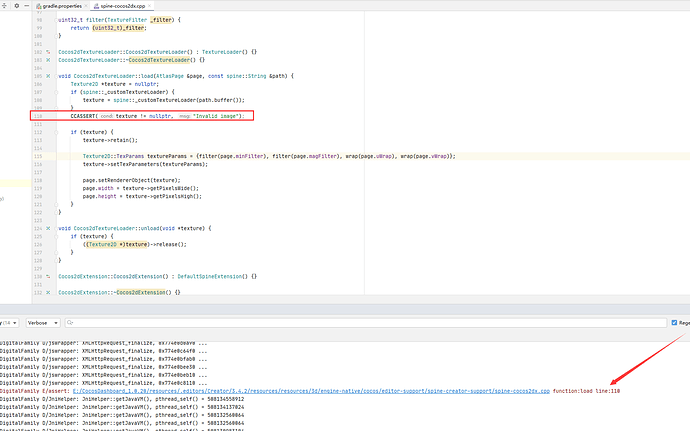Click the setTexParameters call on line 116
This screenshot has height=431, width=690.
145,164
